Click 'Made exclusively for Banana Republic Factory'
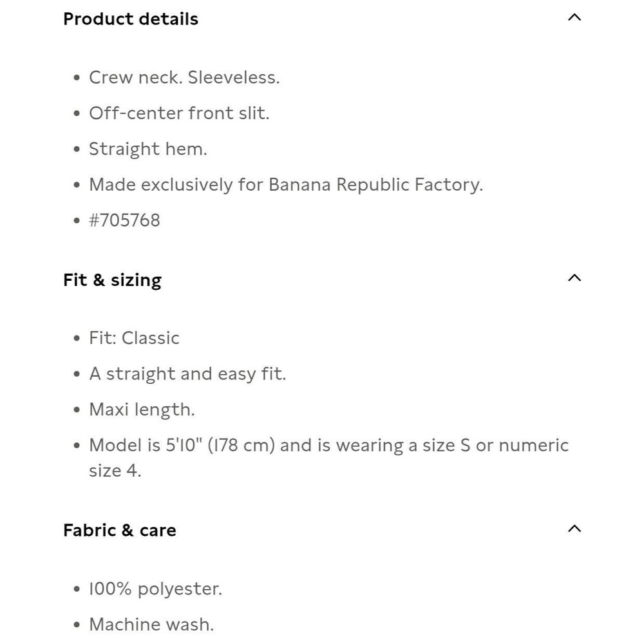This screenshot has height=644, width=644. 285,185
